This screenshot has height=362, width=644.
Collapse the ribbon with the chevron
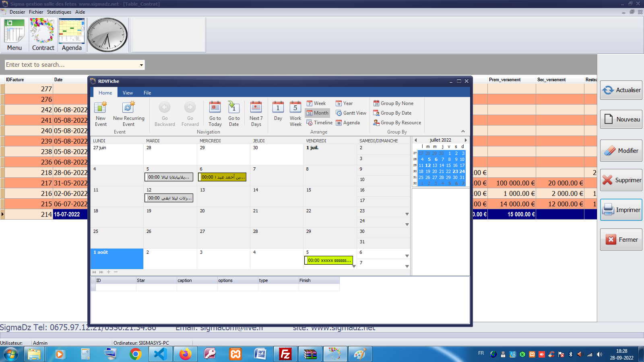point(463,132)
